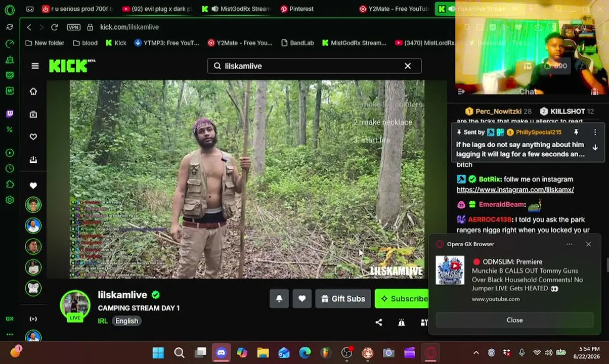Open the outlined heart Following icon in the sidebar
The image size is (609, 364).
click(x=33, y=136)
